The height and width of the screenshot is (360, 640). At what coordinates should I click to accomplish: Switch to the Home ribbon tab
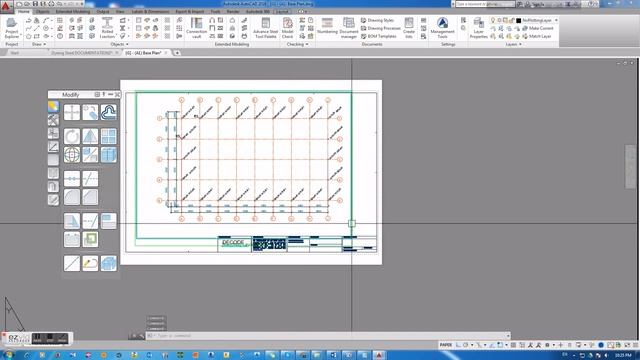(x=24, y=11)
